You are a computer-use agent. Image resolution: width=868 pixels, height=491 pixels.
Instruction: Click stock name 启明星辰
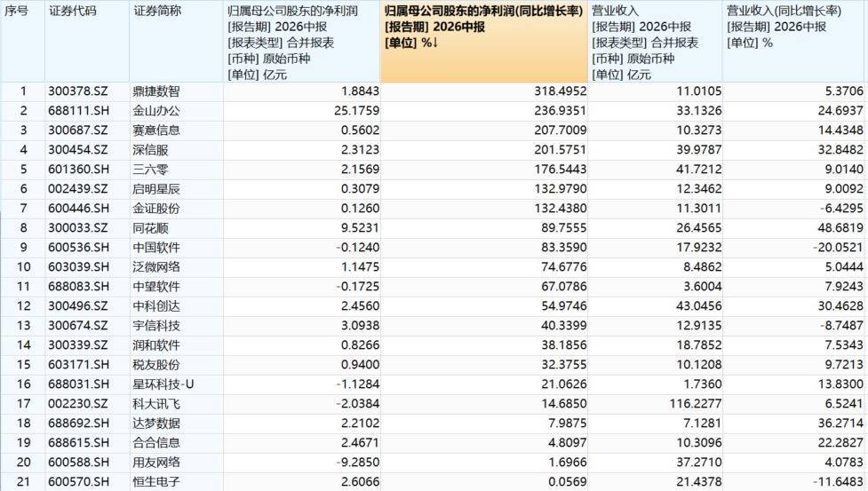156,189
